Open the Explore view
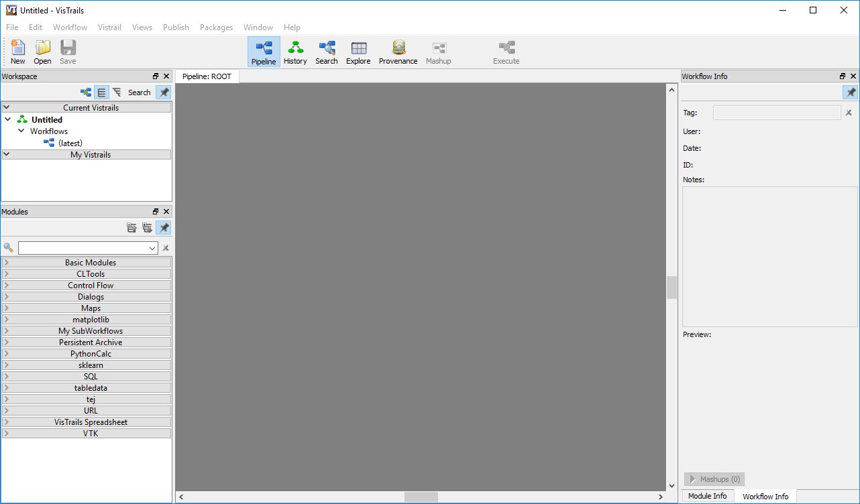This screenshot has width=860, height=504. (358, 52)
